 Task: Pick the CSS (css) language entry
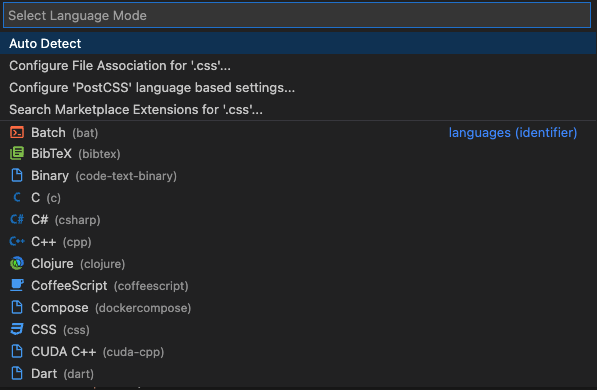(x=298, y=329)
